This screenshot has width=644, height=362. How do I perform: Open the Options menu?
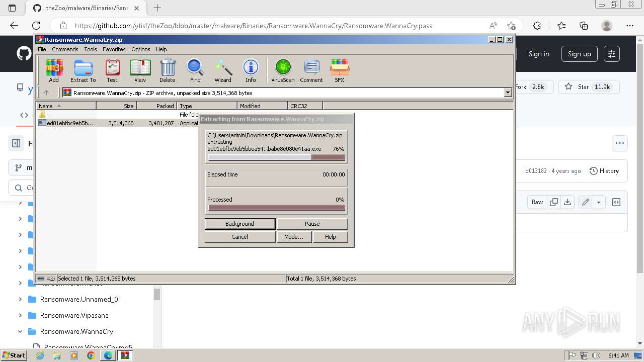(141, 49)
